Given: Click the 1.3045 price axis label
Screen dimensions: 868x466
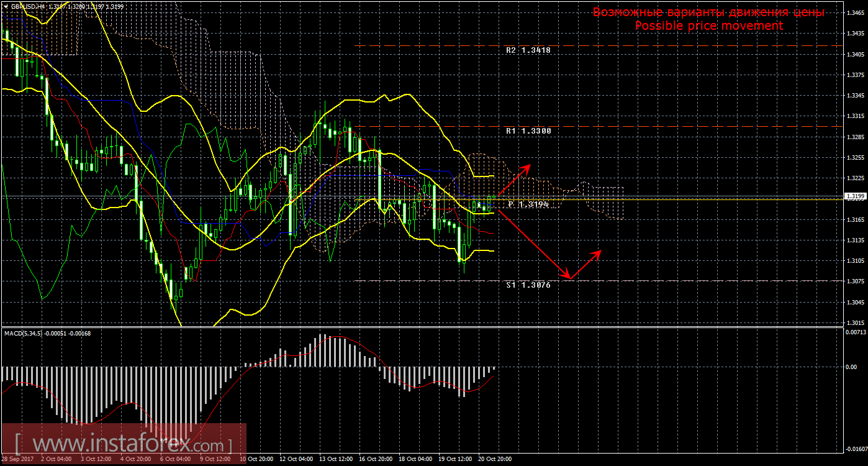Looking at the screenshot, I should (x=855, y=302).
